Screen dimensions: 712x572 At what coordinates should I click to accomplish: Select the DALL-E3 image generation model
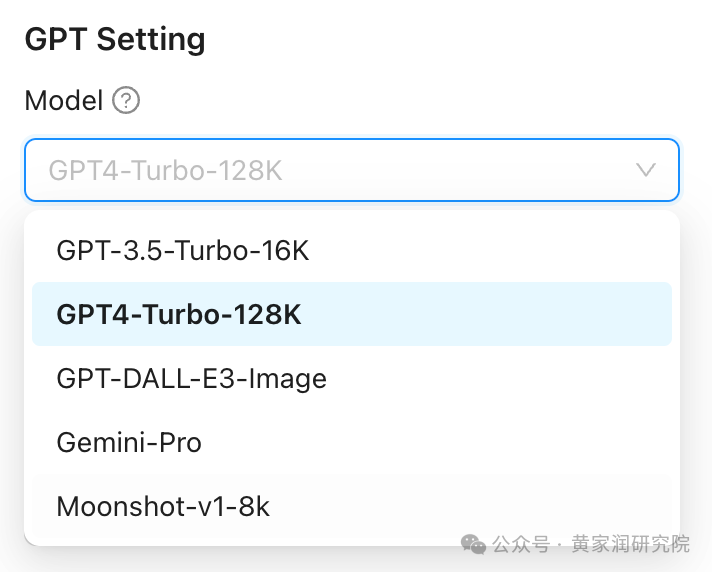click(x=192, y=378)
